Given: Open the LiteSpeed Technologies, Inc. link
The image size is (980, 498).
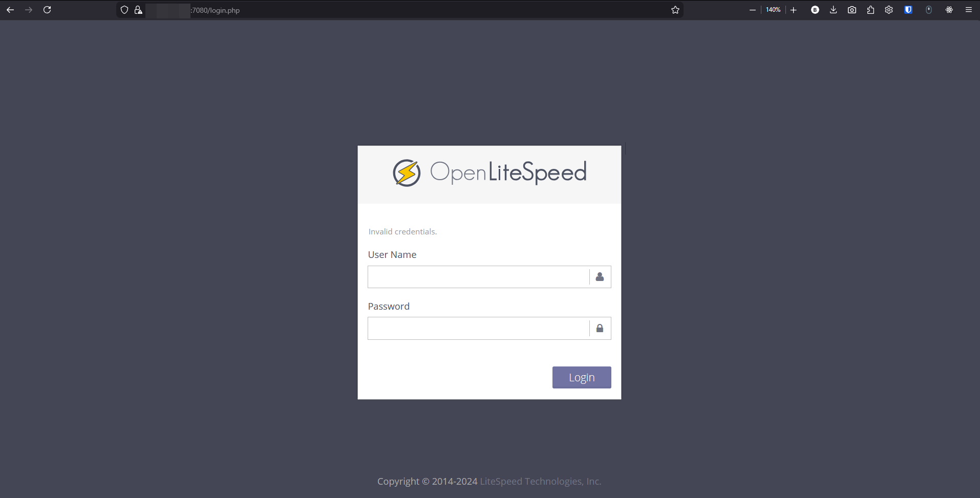Looking at the screenshot, I should (x=540, y=481).
